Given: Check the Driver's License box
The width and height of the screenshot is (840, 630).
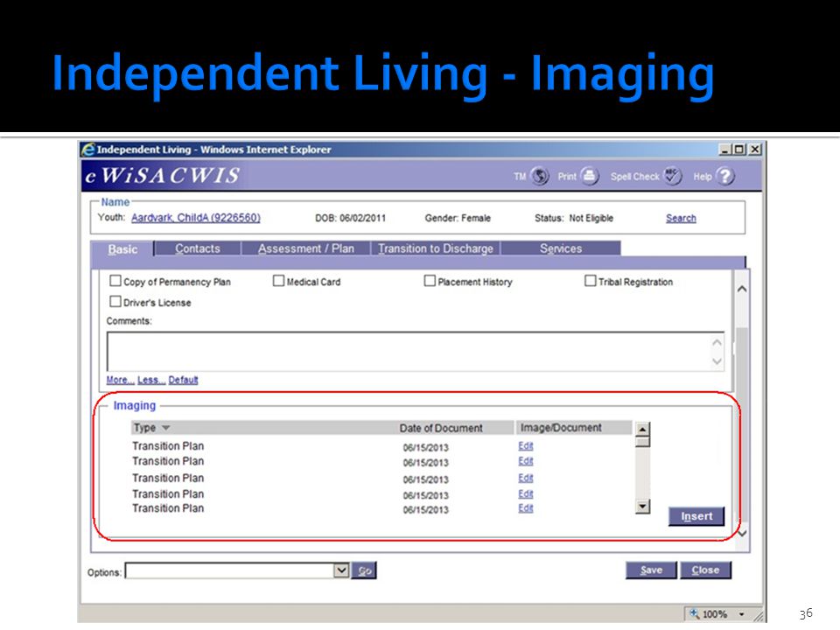Looking at the screenshot, I should [x=115, y=302].
